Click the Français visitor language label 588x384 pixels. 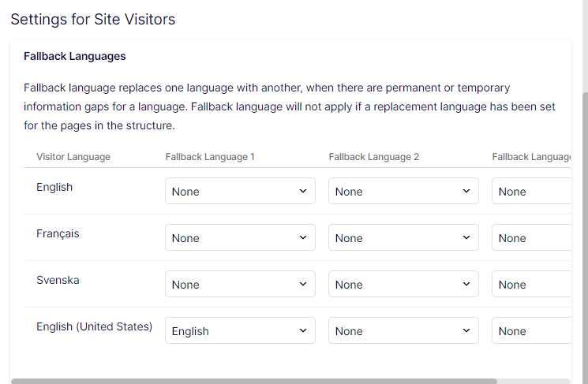[x=58, y=233]
